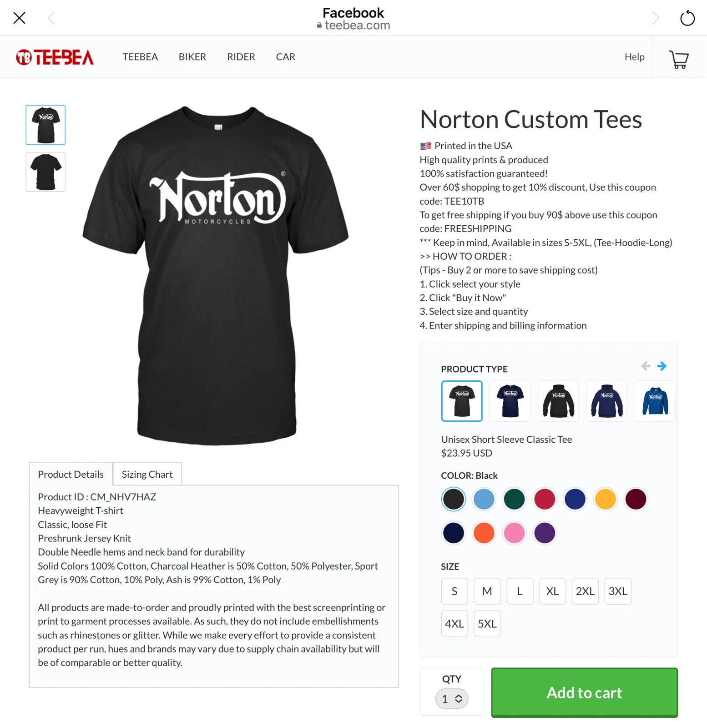Choose size 3XL option
Viewport: 707px width, 728px height.
tap(618, 591)
